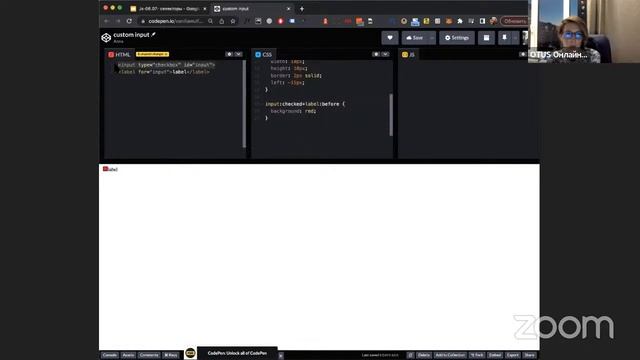Select the JS editor tab

coord(408,54)
